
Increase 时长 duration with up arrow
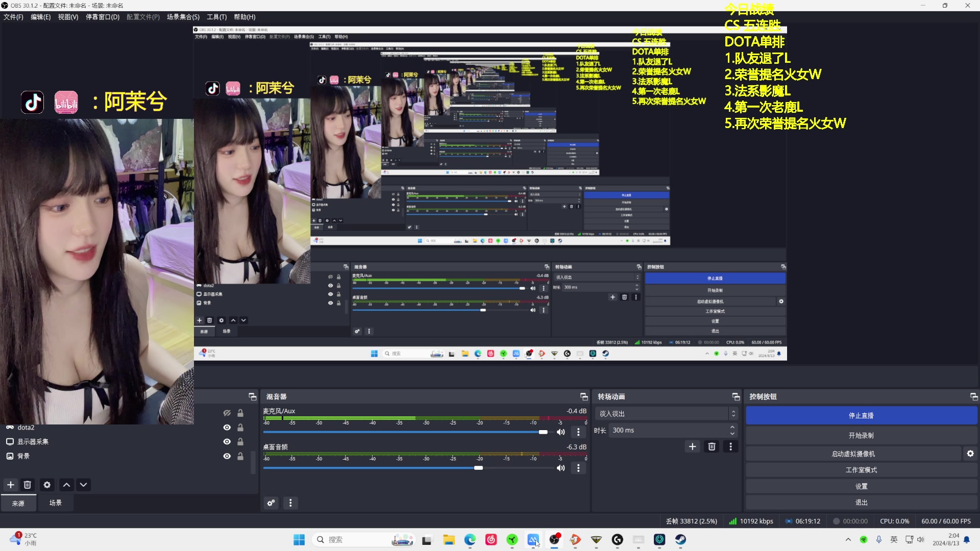pos(732,427)
